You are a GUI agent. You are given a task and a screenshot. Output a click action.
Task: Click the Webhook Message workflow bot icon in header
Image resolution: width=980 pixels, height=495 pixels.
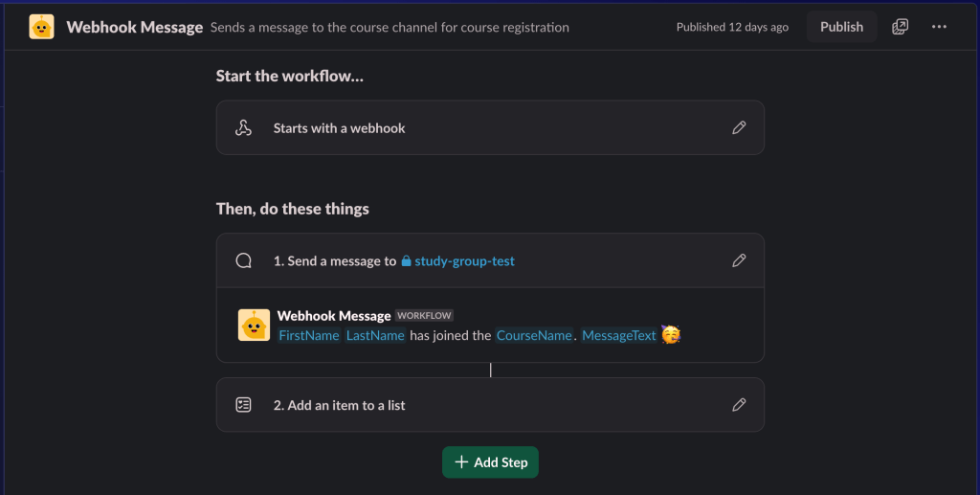click(x=41, y=27)
